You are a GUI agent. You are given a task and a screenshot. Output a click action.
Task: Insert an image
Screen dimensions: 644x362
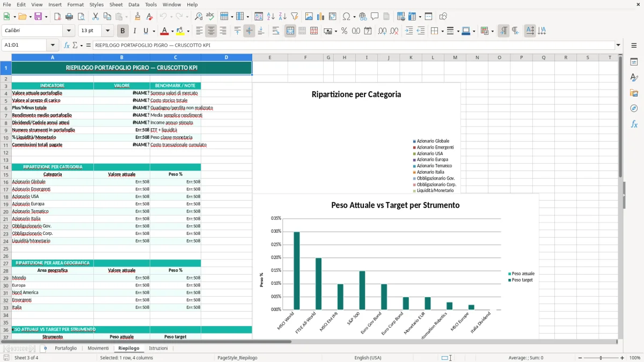309,17
